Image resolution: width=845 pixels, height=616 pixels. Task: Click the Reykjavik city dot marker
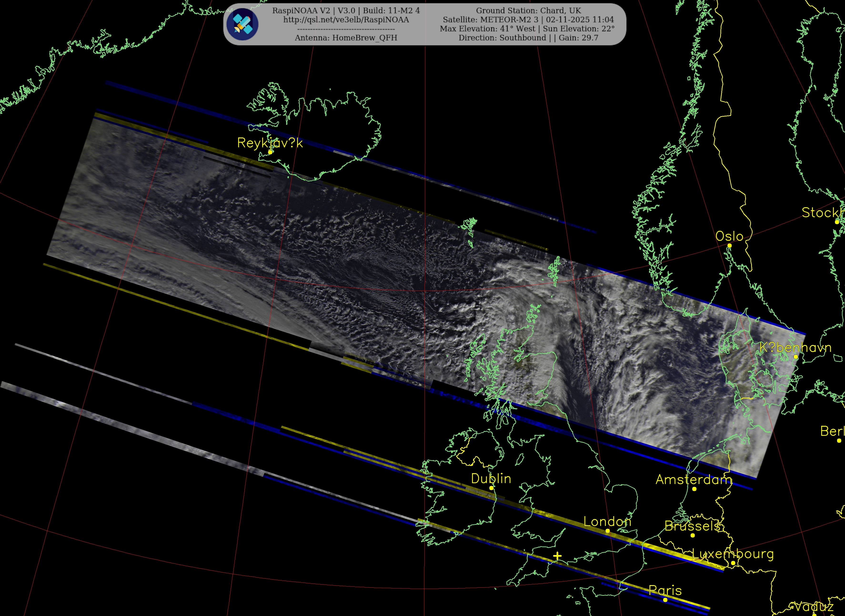270,152
